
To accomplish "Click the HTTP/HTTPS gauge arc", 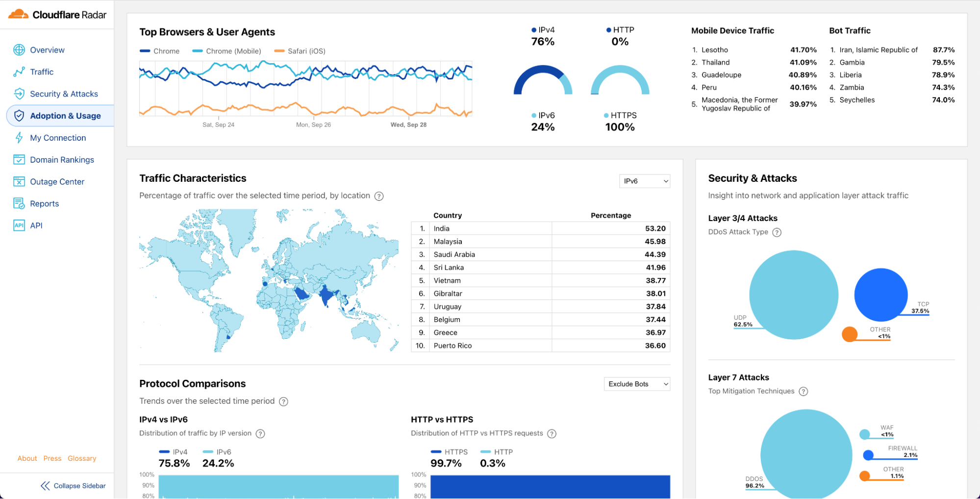I will click(x=620, y=79).
